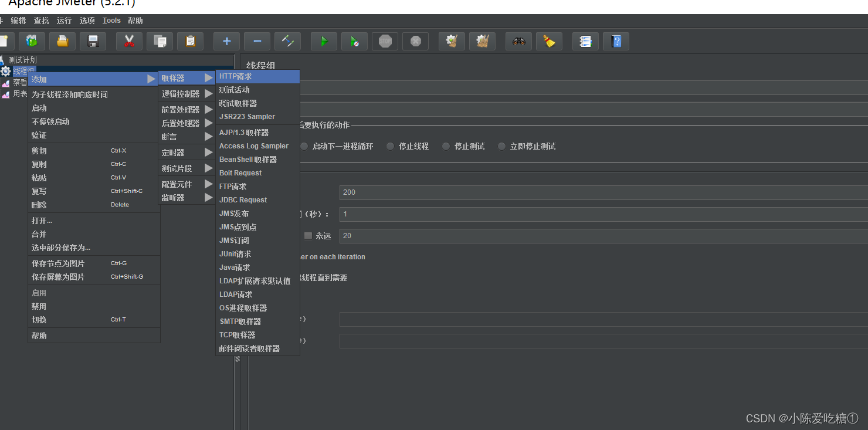Click the Toggle enable/disable toolbar icon
The width and height of the screenshot is (868, 430).
[x=287, y=41]
